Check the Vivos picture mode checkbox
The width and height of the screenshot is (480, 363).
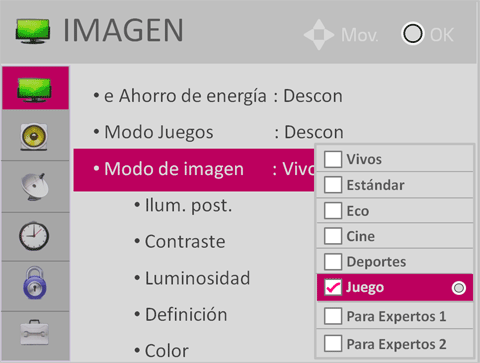pyautogui.click(x=333, y=159)
